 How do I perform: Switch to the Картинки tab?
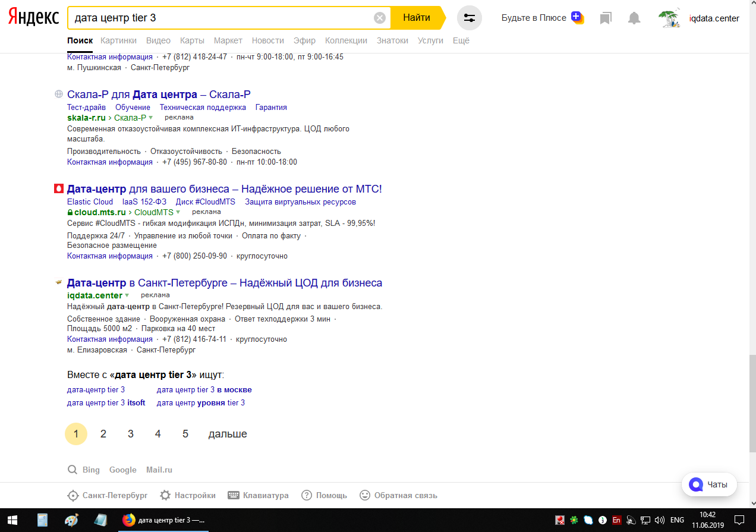pyautogui.click(x=118, y=40)
